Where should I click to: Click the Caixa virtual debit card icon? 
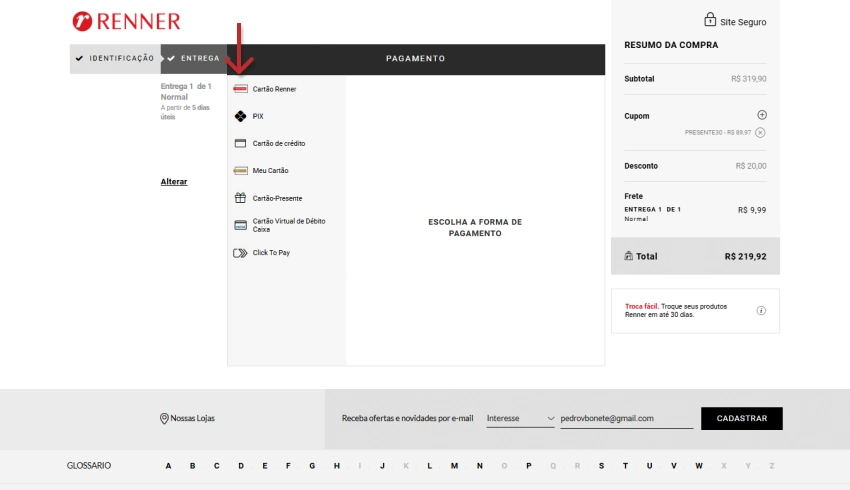240,225
